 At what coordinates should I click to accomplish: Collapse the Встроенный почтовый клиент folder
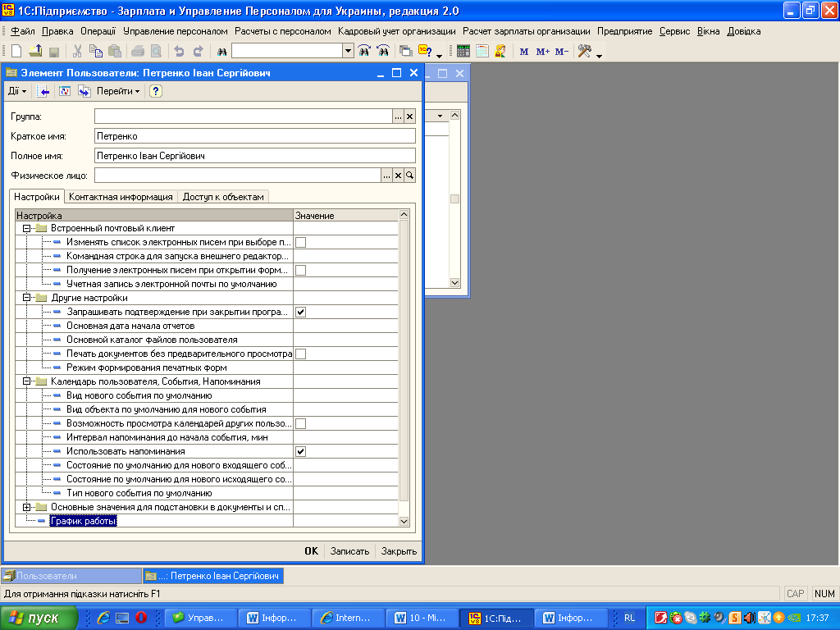pyautogui.click(x=26, y=228)
